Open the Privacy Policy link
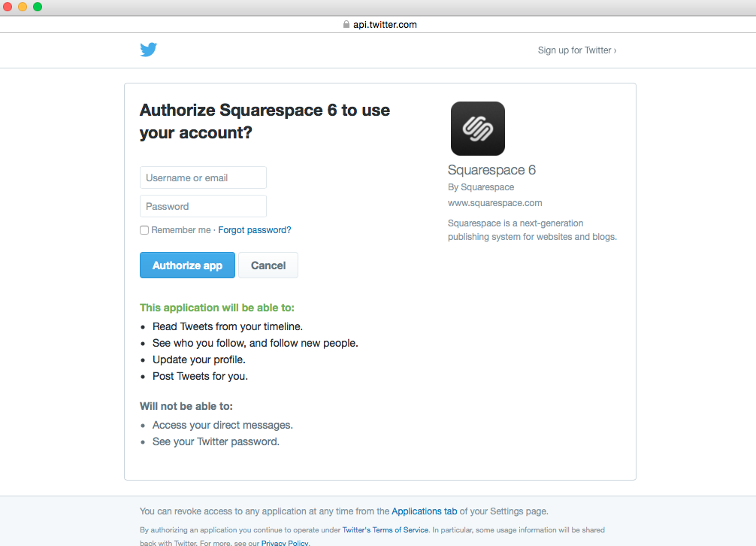This screenshot has height=546, width=756. [285, 543]
